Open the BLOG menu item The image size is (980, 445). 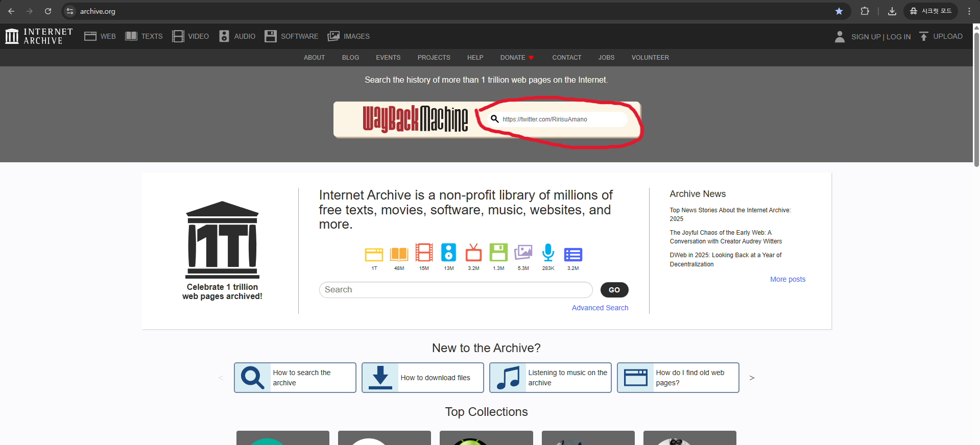(350, 58)
